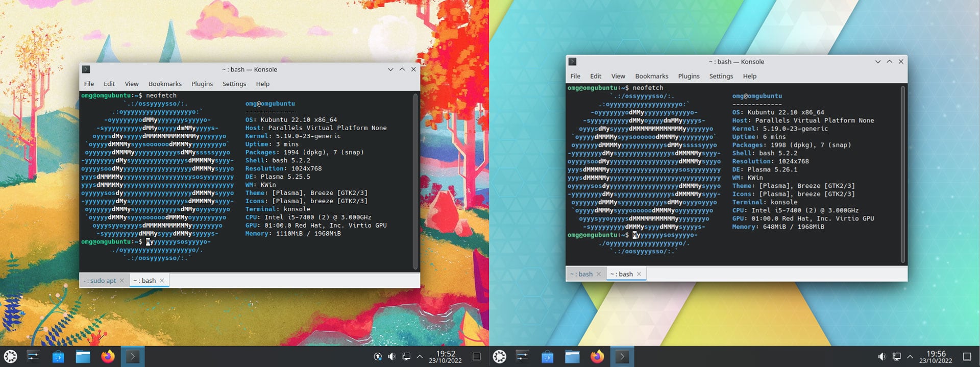Open network tray icon beside the 19:56 clock
This screenshot has height=367, width=980.
point(896,357)
